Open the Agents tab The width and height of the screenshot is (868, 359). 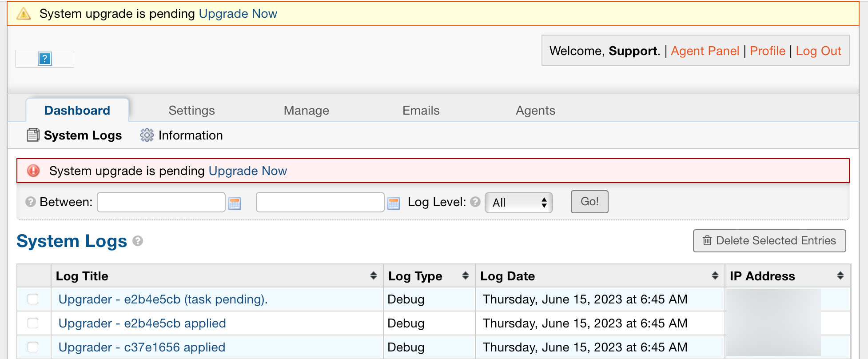click(x=535, y=110)
